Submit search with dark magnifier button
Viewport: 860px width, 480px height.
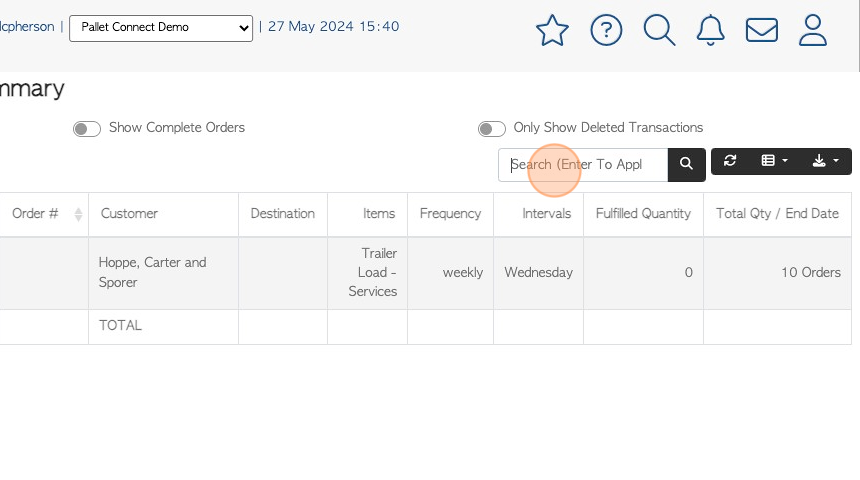point(687,164)
